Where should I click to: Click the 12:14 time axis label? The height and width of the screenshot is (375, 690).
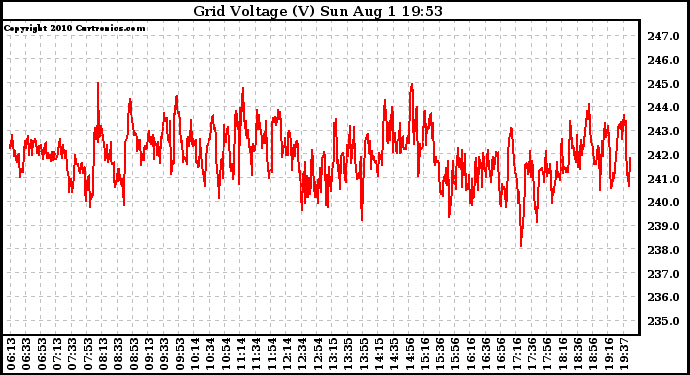click(287, 354)
